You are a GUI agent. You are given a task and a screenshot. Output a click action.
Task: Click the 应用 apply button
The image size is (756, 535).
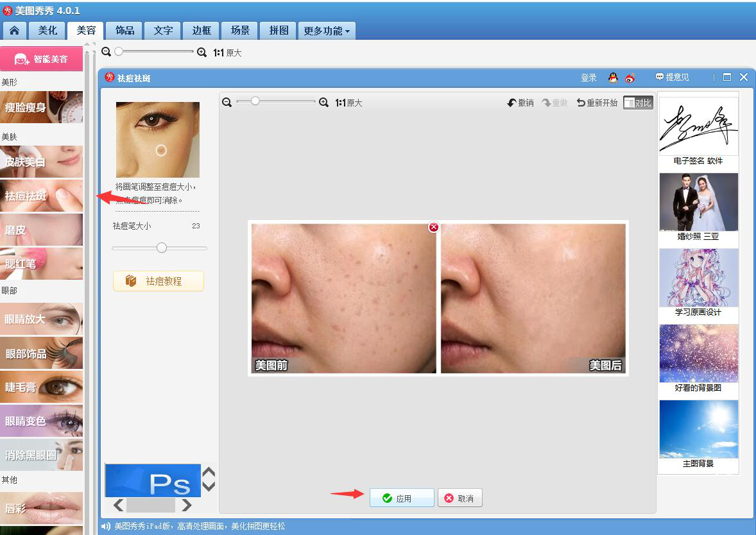pyautogui.click(x=401, y=497)
